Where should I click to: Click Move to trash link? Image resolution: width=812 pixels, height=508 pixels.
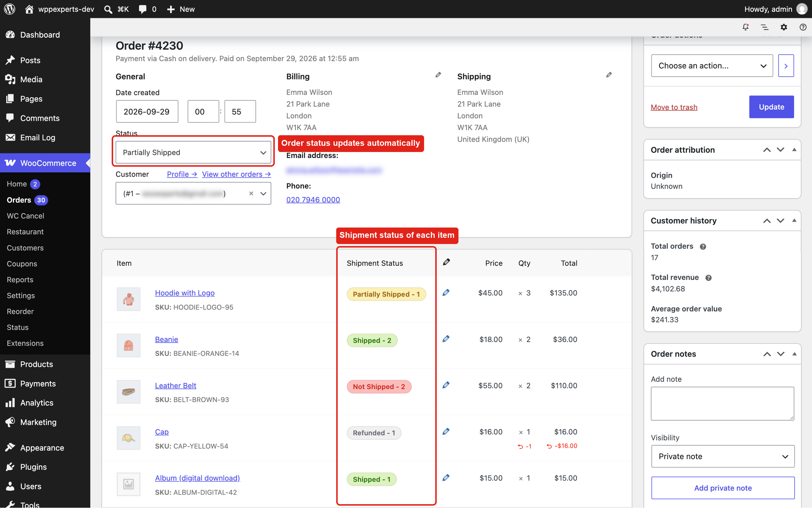pyautogui.click(x=674, y=107)
